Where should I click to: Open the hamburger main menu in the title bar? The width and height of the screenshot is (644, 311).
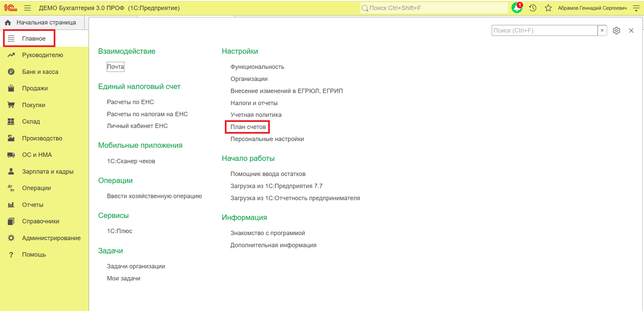click(28, 8)
